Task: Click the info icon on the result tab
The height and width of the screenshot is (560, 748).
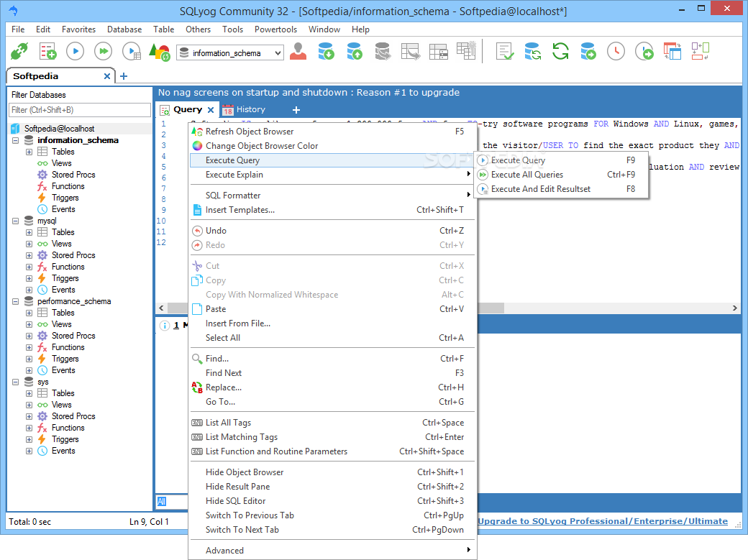Action: point(165,326)
